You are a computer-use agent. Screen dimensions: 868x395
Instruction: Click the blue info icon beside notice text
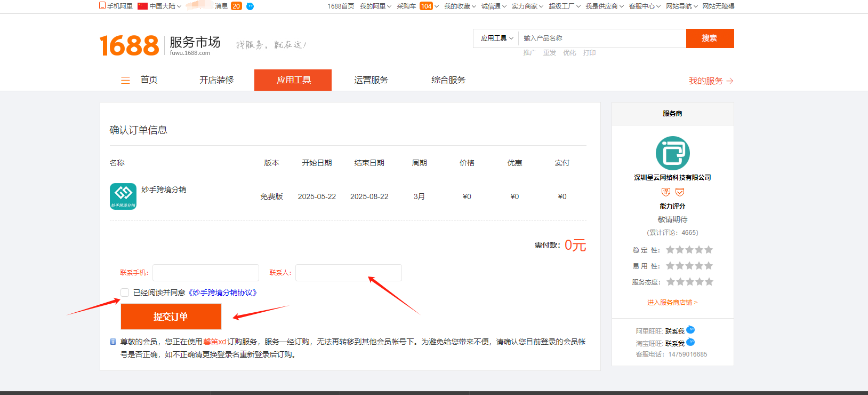(113, 342)
